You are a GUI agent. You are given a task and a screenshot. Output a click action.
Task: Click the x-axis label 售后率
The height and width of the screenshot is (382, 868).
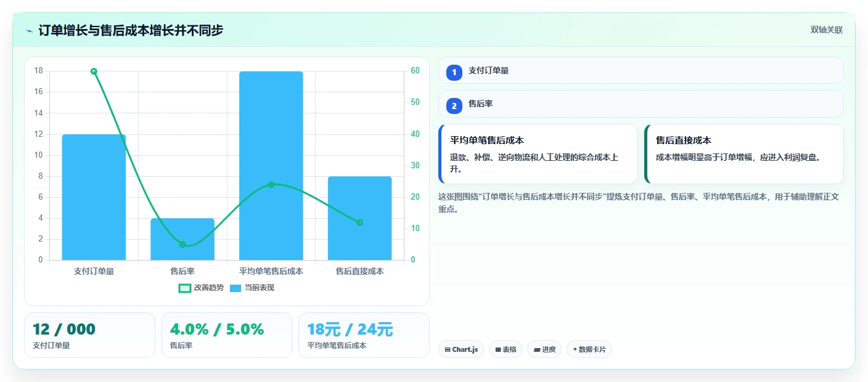tap(182, 271)
